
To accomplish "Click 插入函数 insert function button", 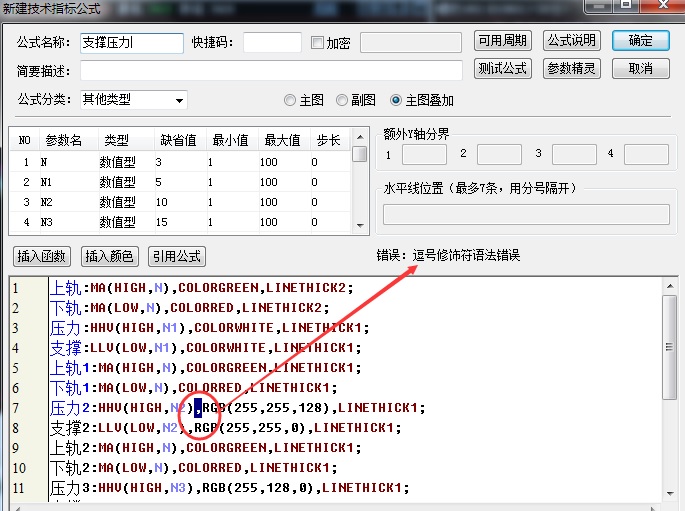I will tap(41, 256).
